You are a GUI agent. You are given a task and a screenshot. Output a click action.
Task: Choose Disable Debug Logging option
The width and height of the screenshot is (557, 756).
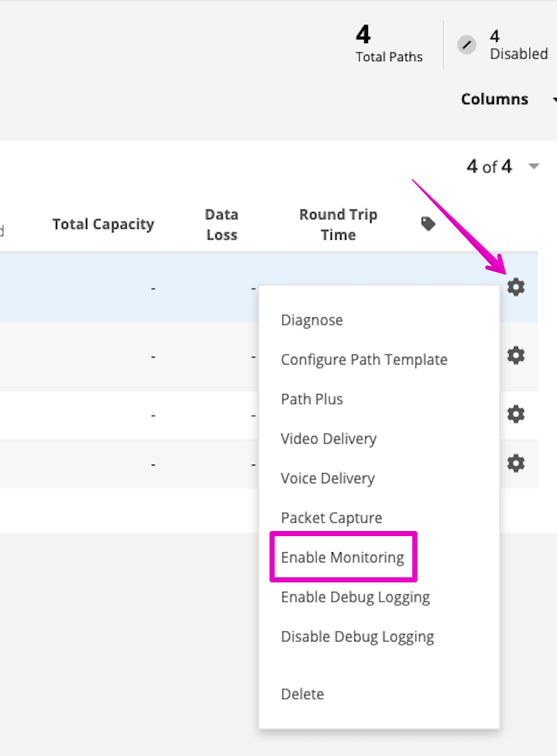[358, 637]
